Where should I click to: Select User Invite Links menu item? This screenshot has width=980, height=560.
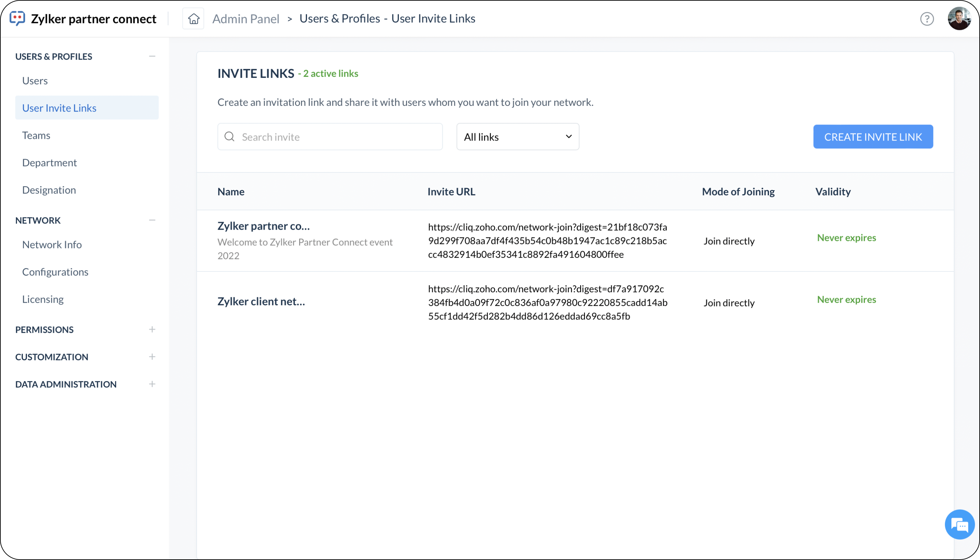coord(87,108)
